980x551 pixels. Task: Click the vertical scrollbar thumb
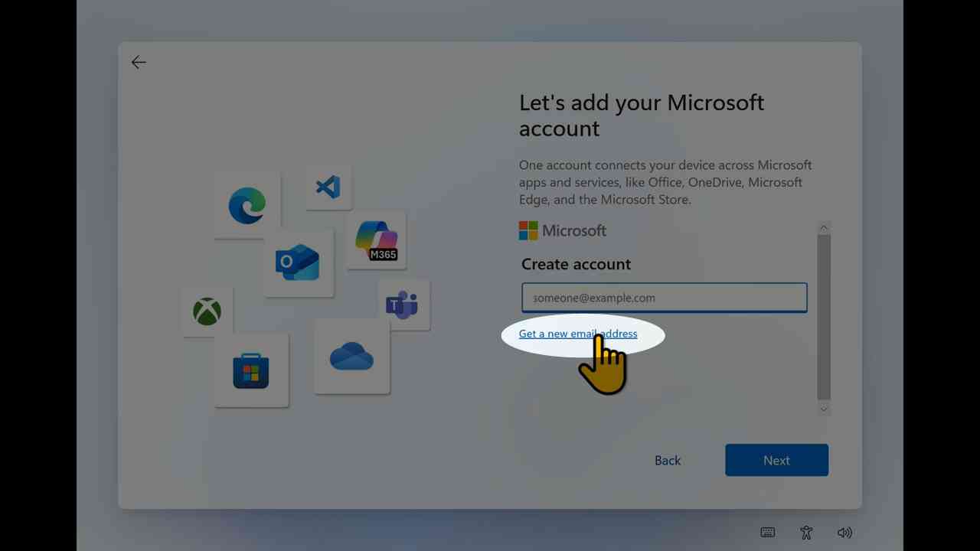point(824,317)
